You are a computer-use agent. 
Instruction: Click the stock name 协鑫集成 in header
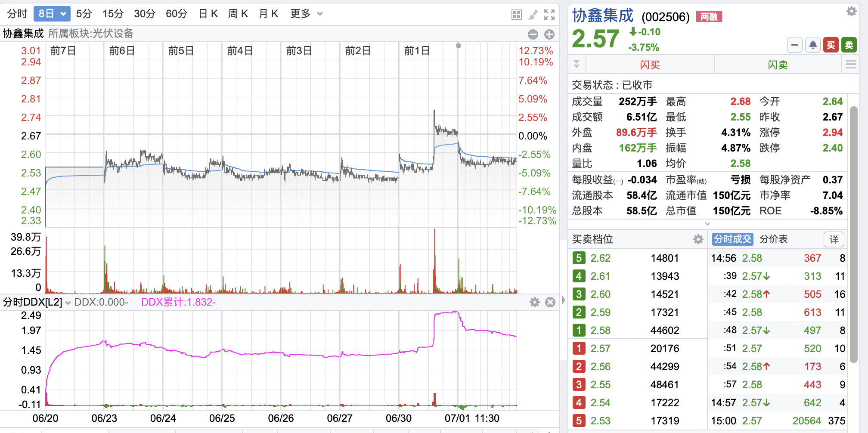[603, 16]
